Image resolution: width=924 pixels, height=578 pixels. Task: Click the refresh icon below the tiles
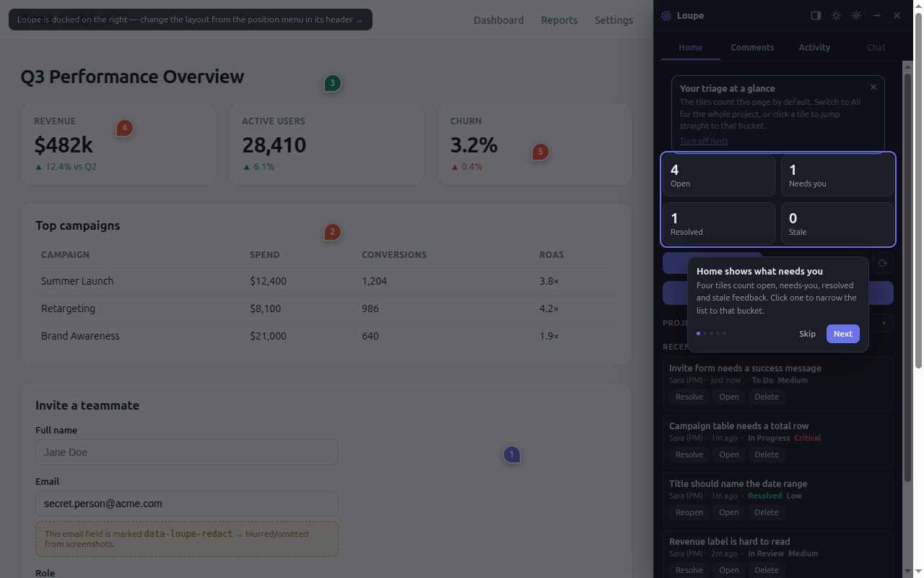[882, 263]
